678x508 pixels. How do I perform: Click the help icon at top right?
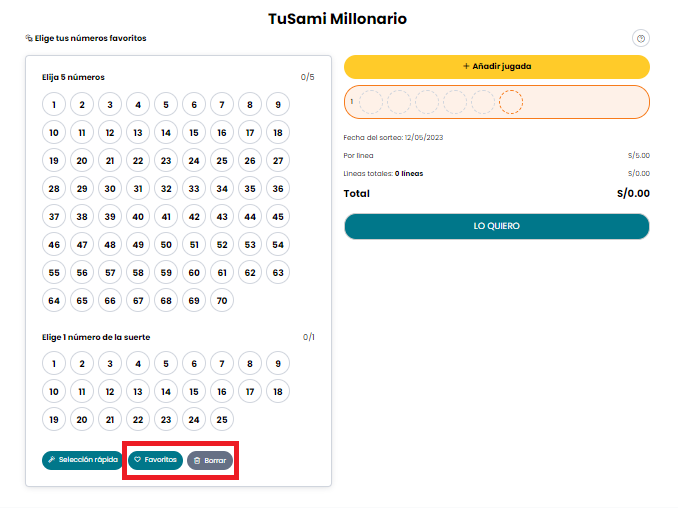point(641,38)
